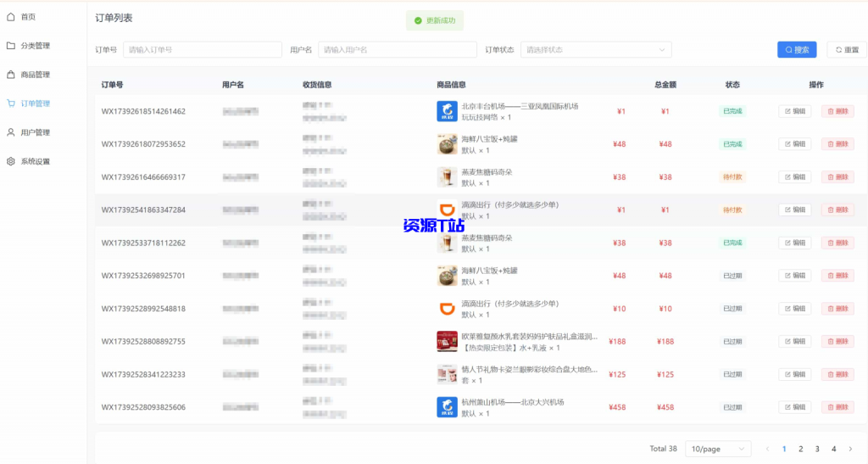868x464 pixels.
Task: Click the blue 搜索 button
Action: coord(797,50)
